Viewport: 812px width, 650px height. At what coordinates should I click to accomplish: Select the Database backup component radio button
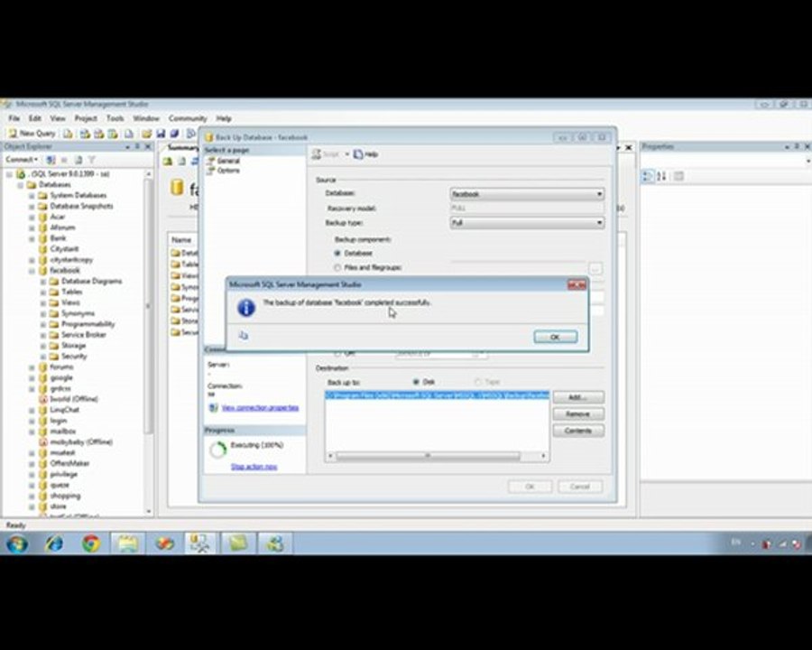(x=337, y=254)
